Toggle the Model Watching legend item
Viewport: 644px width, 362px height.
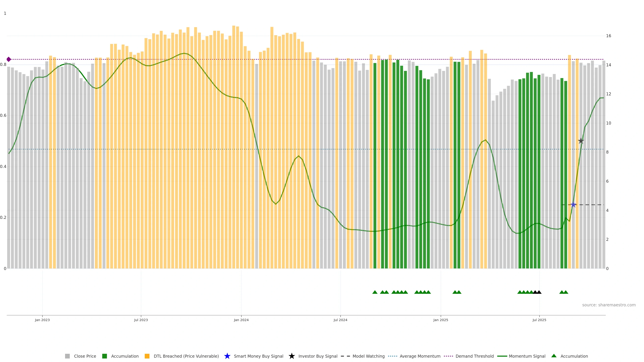[x=368, y=356]
